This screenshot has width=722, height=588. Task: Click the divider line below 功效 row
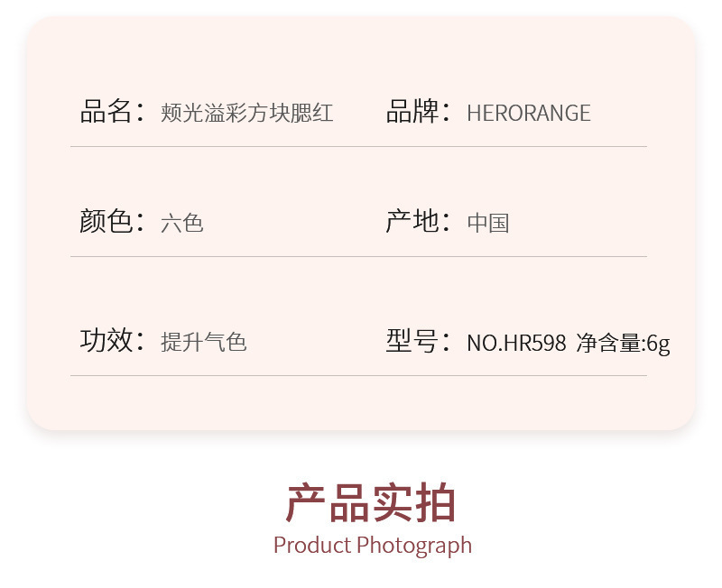point(358,375)
